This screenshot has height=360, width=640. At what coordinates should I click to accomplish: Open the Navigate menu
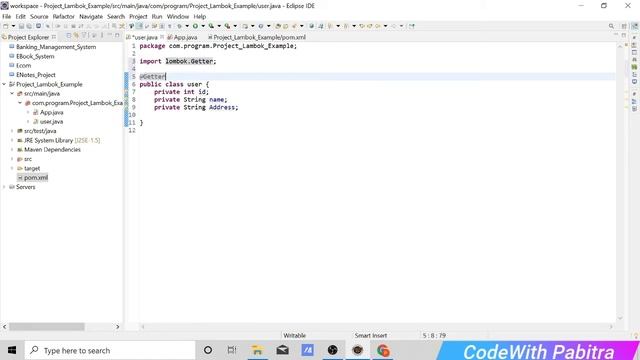point(91,16)
